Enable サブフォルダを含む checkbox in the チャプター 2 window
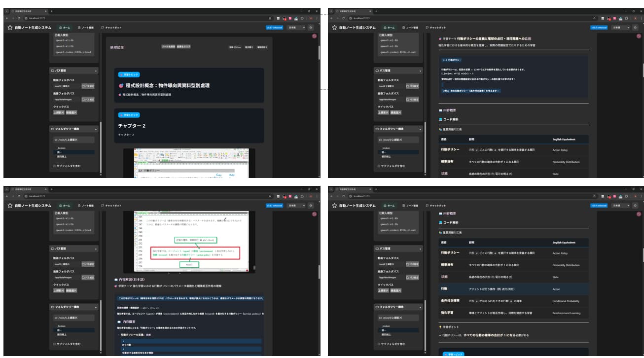Viewport: 644px width, 358px height. (54, 166)
